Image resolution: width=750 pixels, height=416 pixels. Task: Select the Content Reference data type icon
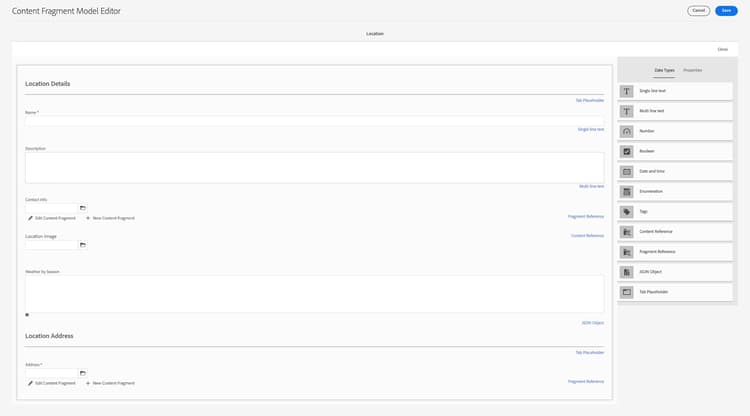click(626, 231)
